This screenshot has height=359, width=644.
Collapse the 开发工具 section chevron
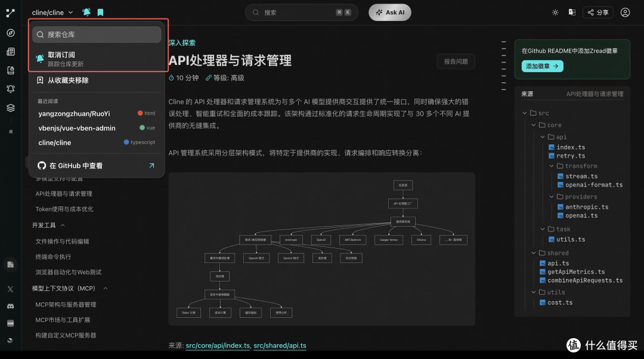point(64,225)
